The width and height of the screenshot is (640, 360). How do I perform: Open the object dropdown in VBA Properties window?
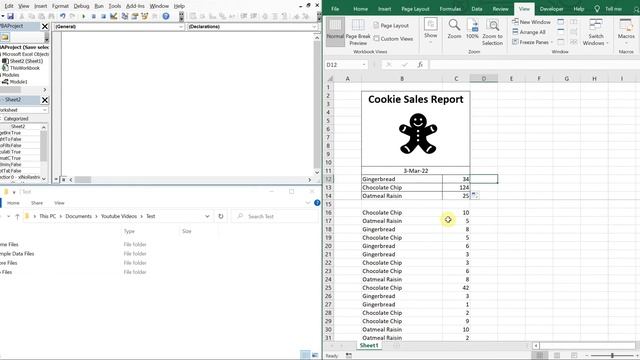coord(45,110)
